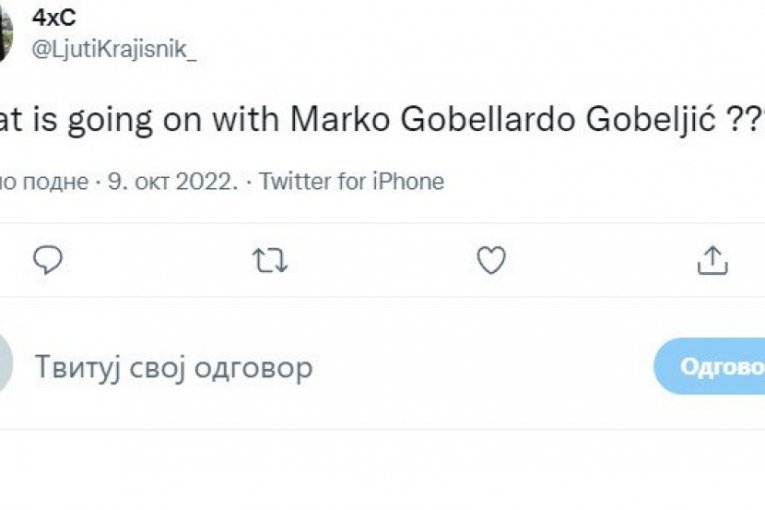Open the 4xC display name profile
Screen dimensions: 765x510
[x=53, y=17]
